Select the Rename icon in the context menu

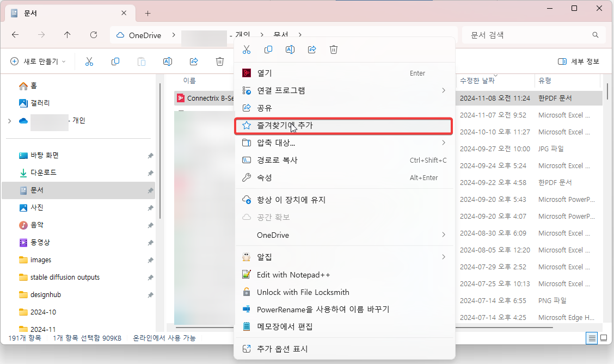[290, 50]
